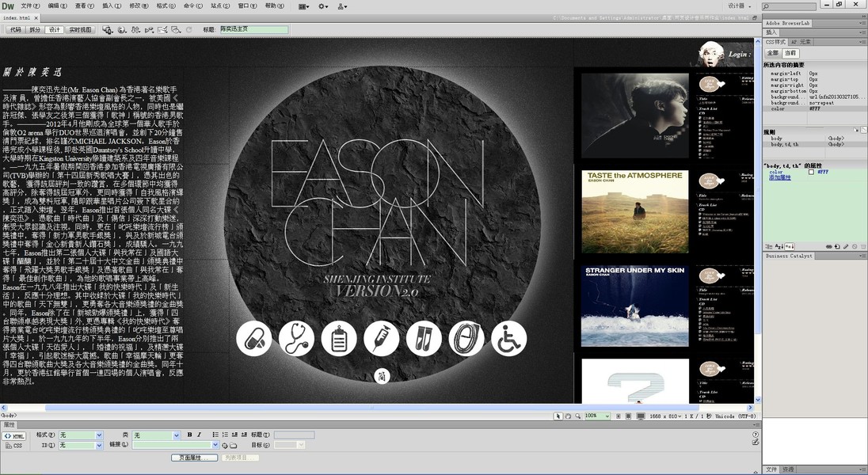Open the 站点 Site menu

coord(219,6)
